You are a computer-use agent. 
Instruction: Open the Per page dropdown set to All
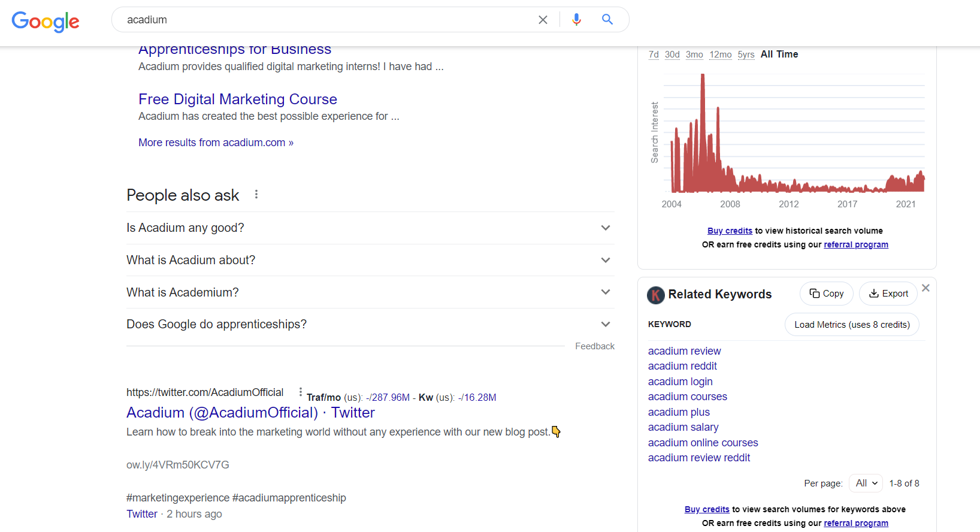(866, 483)
